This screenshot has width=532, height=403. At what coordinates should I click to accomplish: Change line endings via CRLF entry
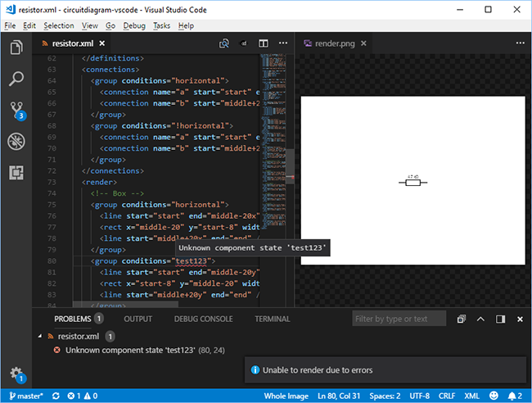[447, 396]
